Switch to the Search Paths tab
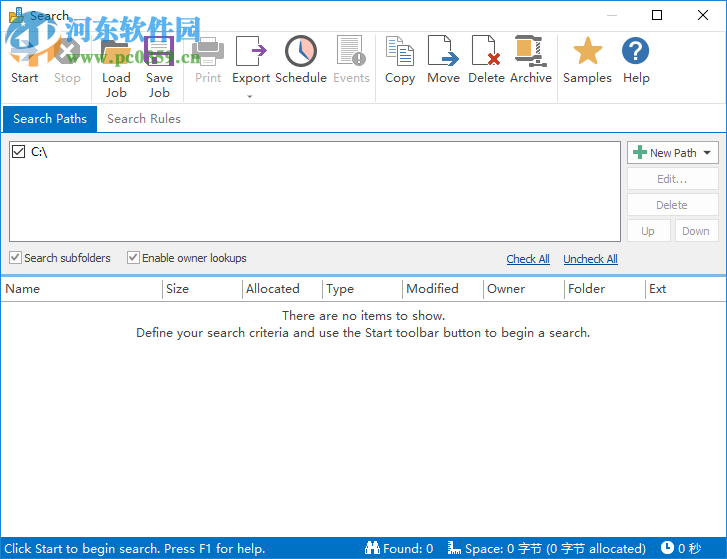 (x=50, y=119)
